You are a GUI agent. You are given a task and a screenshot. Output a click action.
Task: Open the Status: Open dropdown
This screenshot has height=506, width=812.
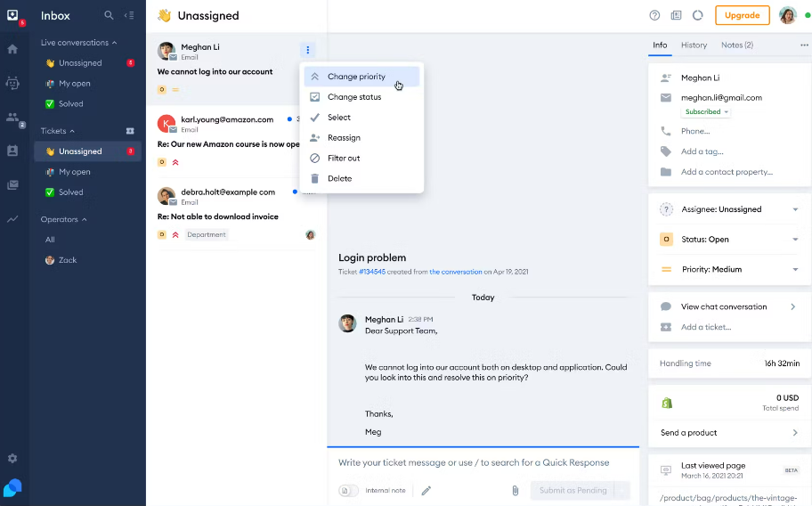(x=730, y=240)
